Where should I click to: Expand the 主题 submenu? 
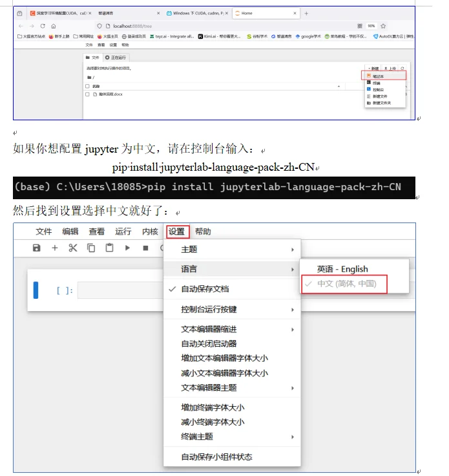232,250
